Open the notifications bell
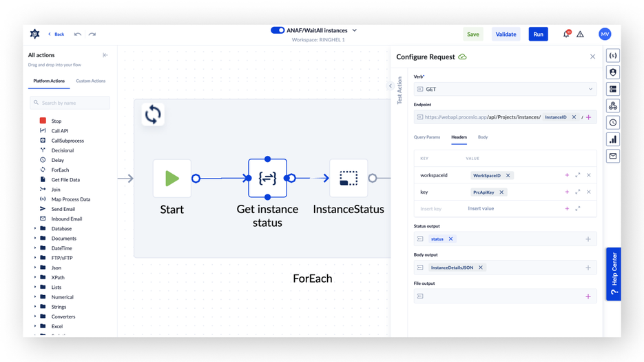The height and width of the screenshot is (362, 644). click(x=566, y=34)
